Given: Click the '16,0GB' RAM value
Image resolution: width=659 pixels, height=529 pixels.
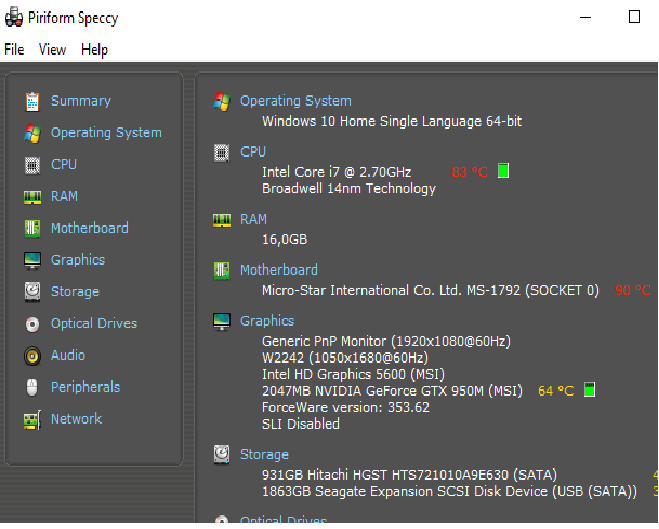Looking at the screenshot, I should [285, 239].
